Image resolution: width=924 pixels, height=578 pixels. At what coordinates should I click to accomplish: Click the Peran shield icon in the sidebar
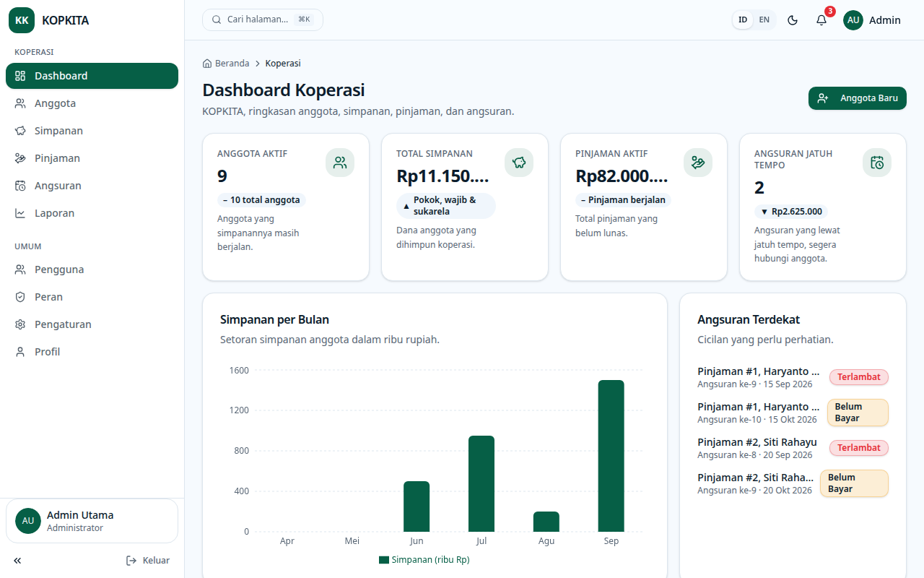pos(20,297)
